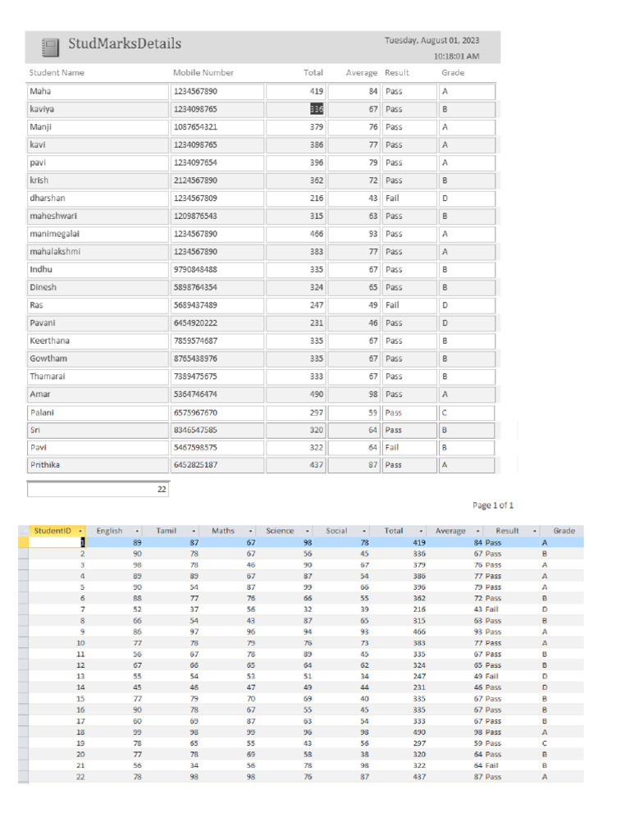The height and width of the screenshot is (840, 630).
Task: Open the StudentID column filter dropdown
Action: point(80,531)
